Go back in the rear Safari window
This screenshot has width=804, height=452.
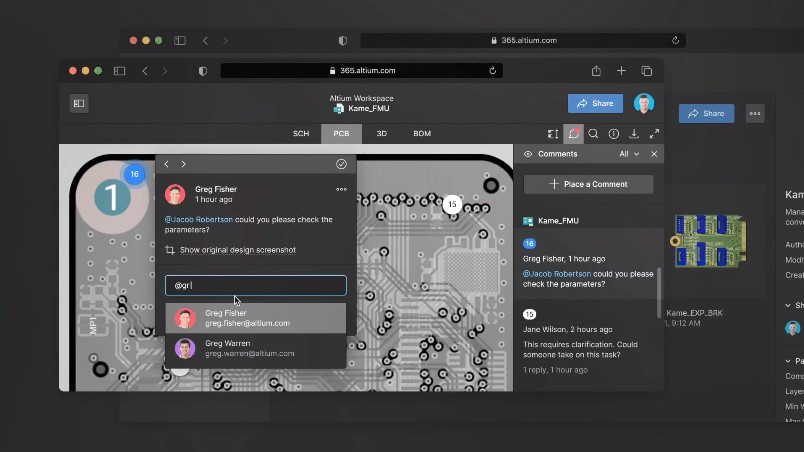206,40
